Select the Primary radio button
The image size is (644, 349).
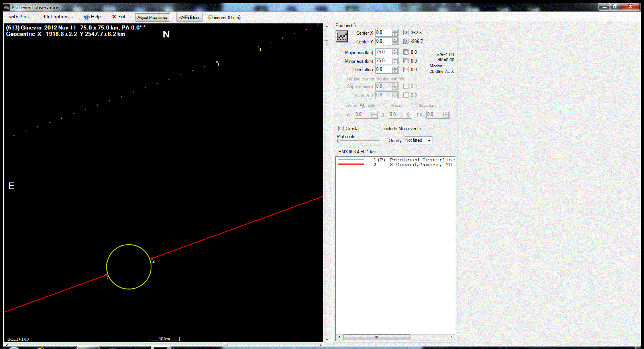(x=386, y=105)
